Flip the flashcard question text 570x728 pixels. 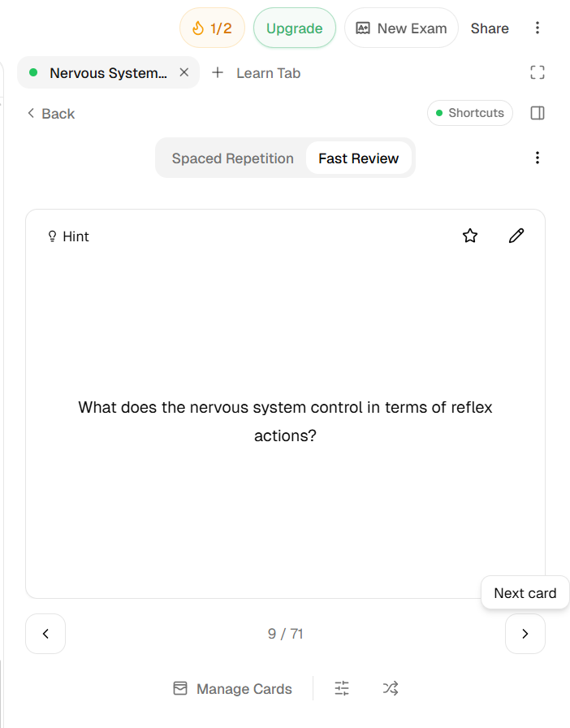pyautogui.click(x=285, y=421)
